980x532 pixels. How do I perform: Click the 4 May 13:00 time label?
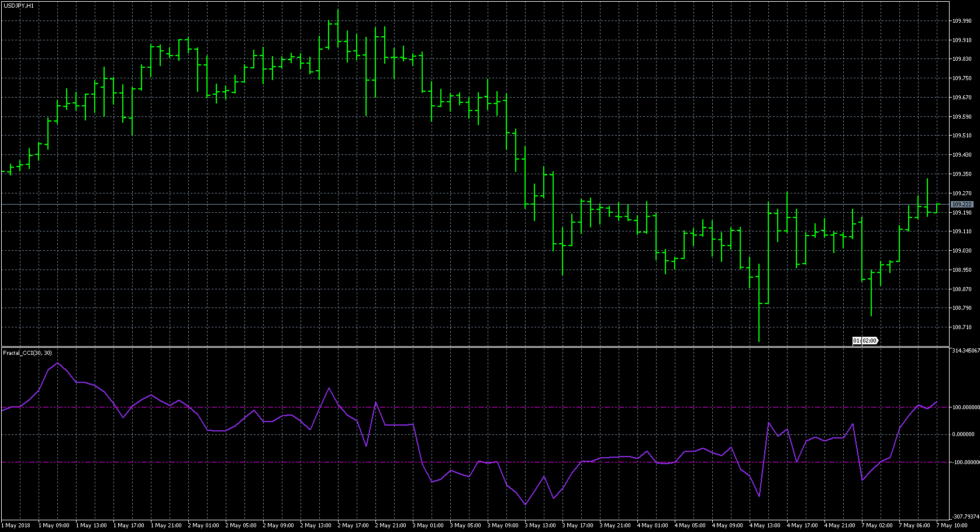(765, 526)
